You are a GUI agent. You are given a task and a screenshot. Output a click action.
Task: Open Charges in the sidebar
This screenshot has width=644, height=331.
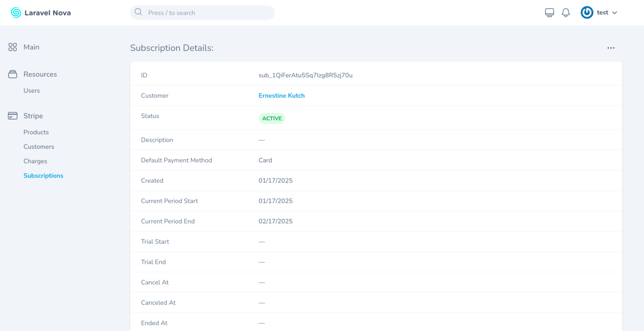35,161
